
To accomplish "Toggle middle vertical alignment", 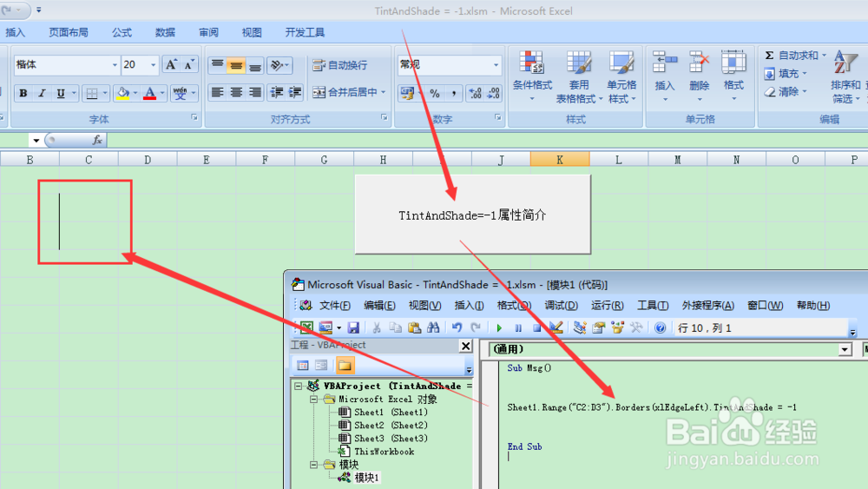I will 236,65.
